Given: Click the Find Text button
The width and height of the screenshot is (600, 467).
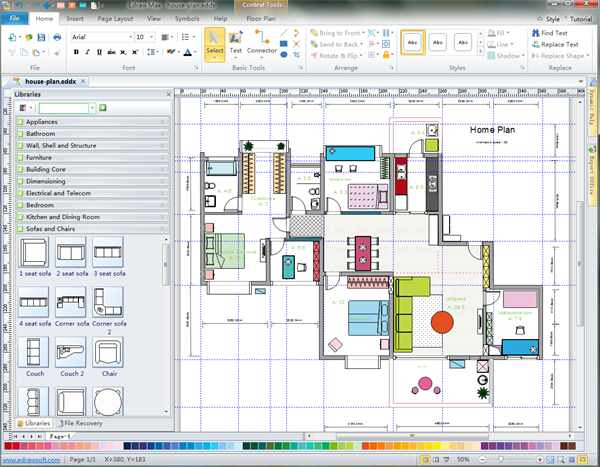Looking at the screenshot, I should (552, 33).
